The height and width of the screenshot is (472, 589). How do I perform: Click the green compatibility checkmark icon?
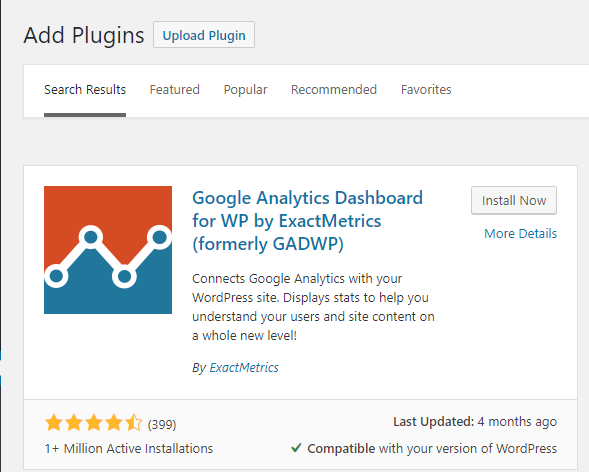[x=296, y=448]
